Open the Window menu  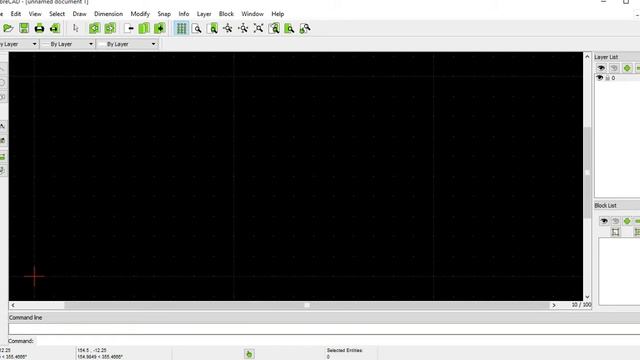253,14
